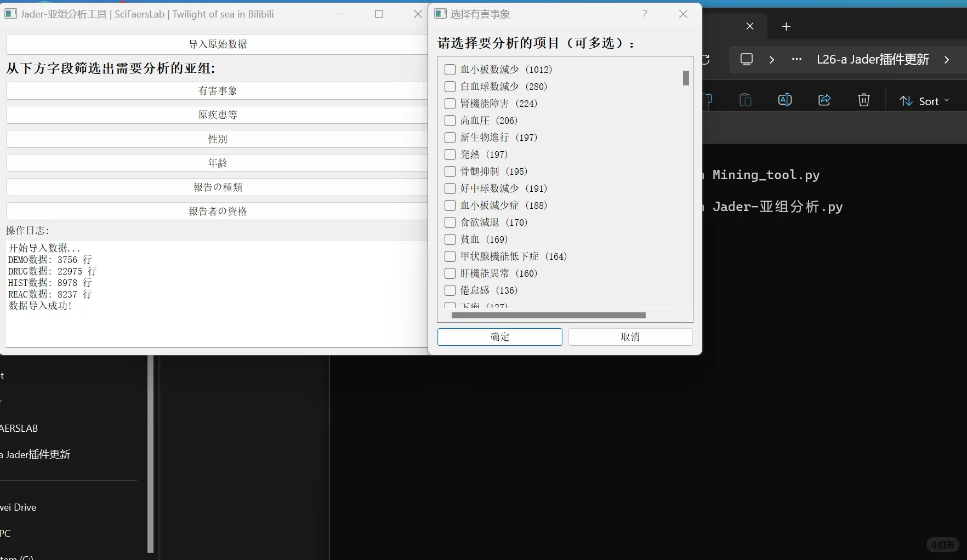This screenshot has height=560, width=967.
Task: Click the 确定 button to confirm selection
Action: click(499, 336)
